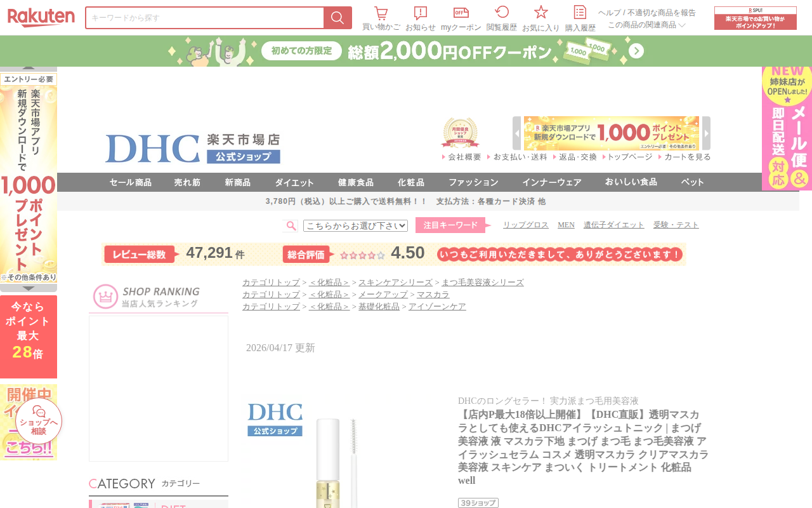
Task: Click the マスカラ breadcrumb link
Action: point(433,295)
